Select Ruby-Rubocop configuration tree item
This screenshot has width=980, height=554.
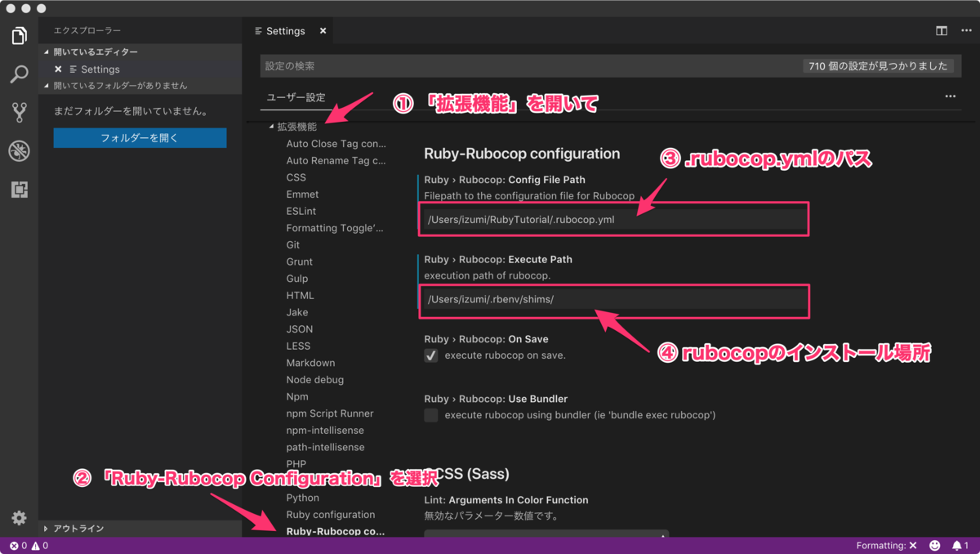[336, 531]
